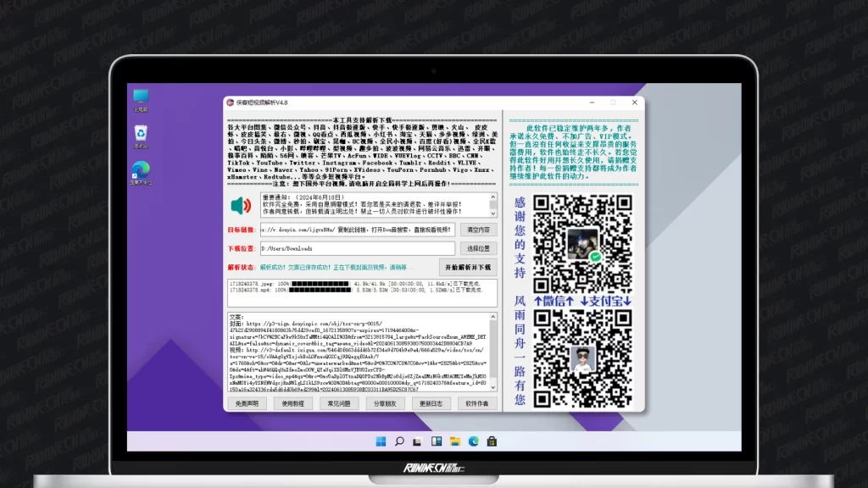
Task: Open taskbar Search magnifier
Action: click(x=399, y=441)
